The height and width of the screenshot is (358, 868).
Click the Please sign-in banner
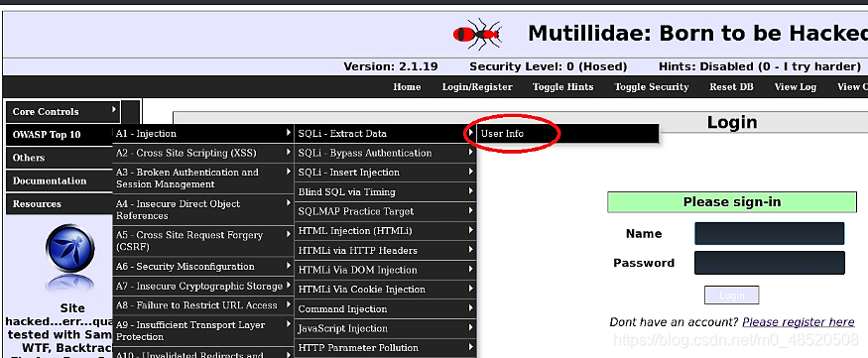tap(732, 202)
